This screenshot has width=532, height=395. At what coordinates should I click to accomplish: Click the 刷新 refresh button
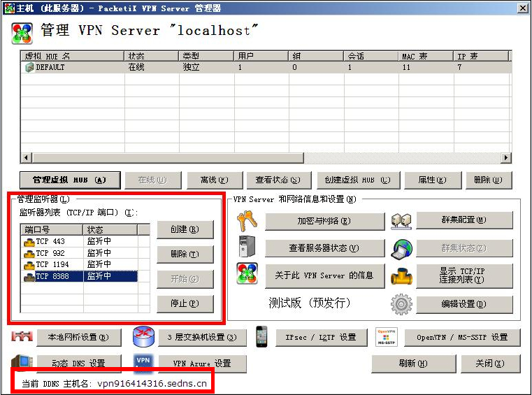coord(413,364)
